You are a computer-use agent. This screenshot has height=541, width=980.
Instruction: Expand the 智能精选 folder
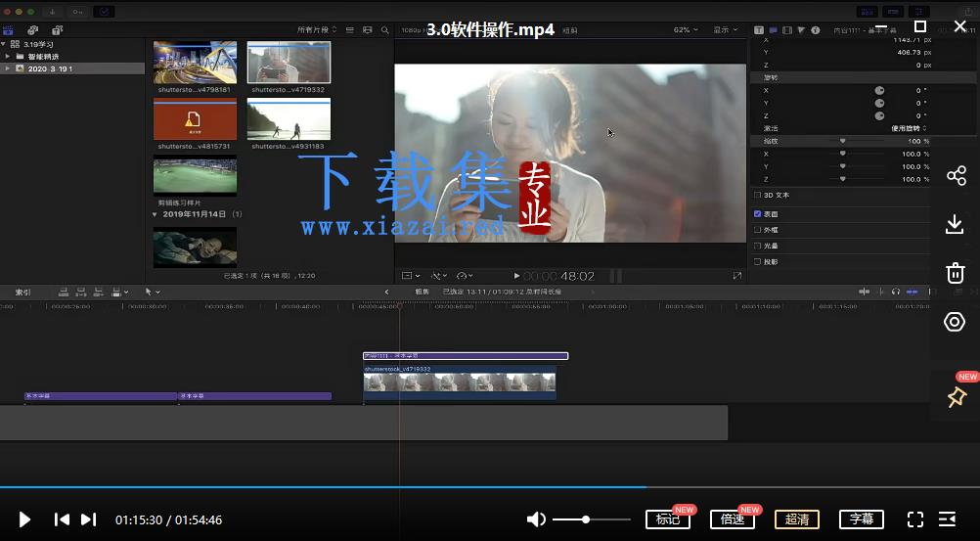[x=8, y=57]
